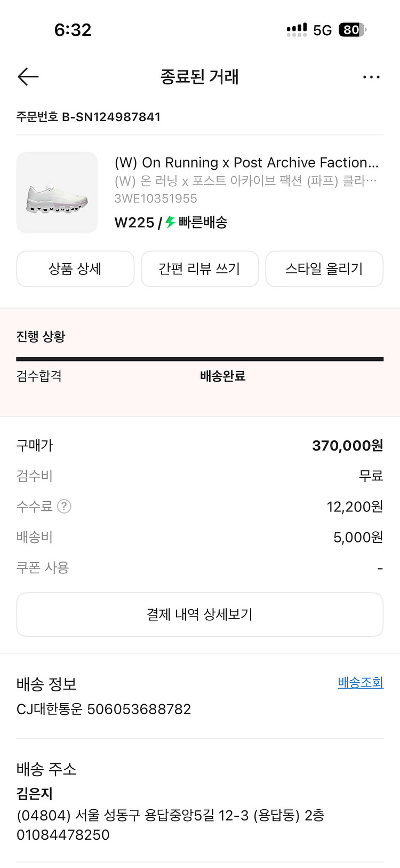The width and height of the screenshot is (400, 868).
Task: Tap the On Running x Post Archive title
Action: point(246,162)
